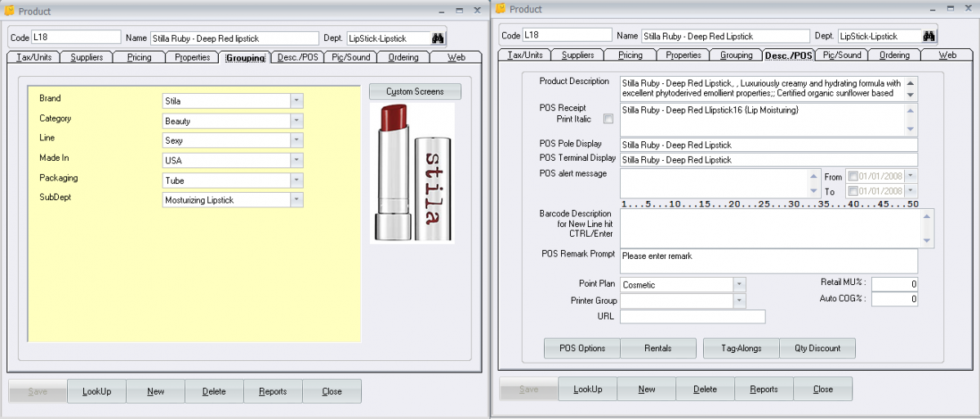Enable the From date checkbox for alert message
Image resolution: width=980 pixels, height=419 pixels.
click(853, 176)
